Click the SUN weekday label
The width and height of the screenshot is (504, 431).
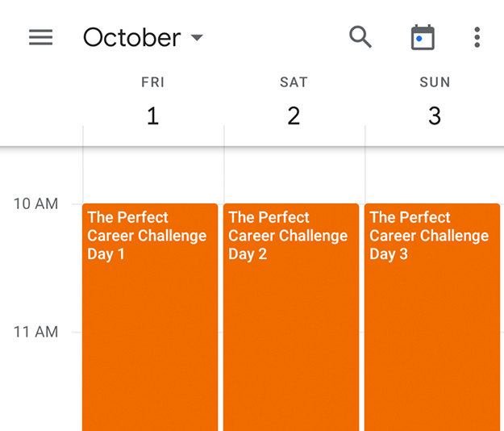click(435, 82)
